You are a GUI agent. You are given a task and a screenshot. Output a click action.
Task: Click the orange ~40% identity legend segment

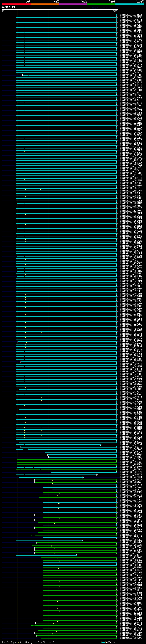pos(45,4)
